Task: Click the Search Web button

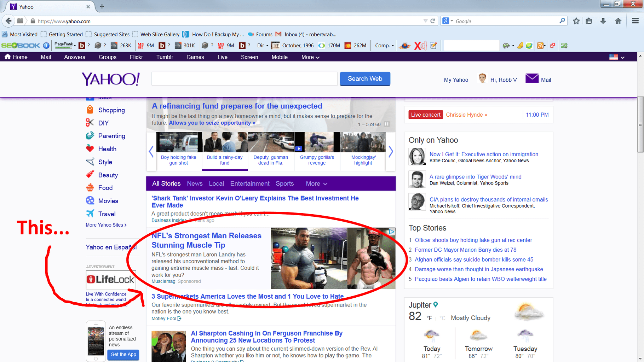Action: pos(365,79)
